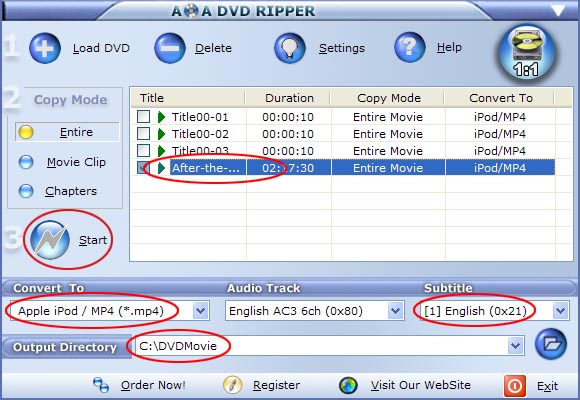Click the red Exit power icon
This screenshot has height=400, width=580.
[515, 386]
